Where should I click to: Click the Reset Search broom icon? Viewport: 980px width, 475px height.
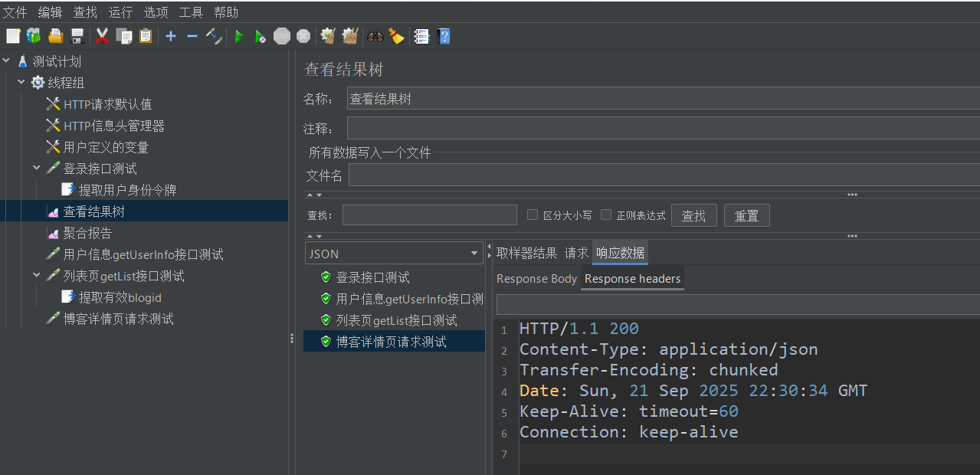[396, 36]
